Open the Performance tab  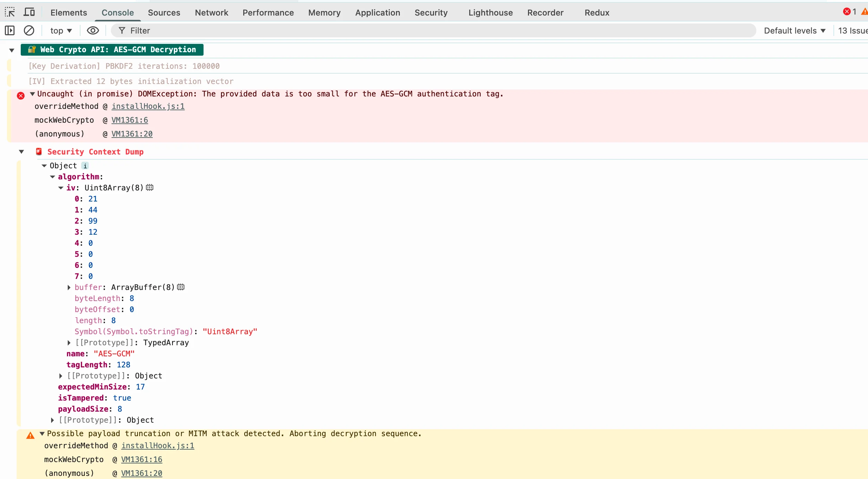click(268, 12)
